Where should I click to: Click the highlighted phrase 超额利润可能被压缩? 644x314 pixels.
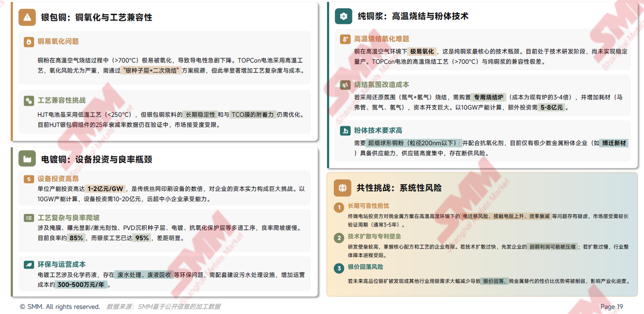[x=552, y=247]
